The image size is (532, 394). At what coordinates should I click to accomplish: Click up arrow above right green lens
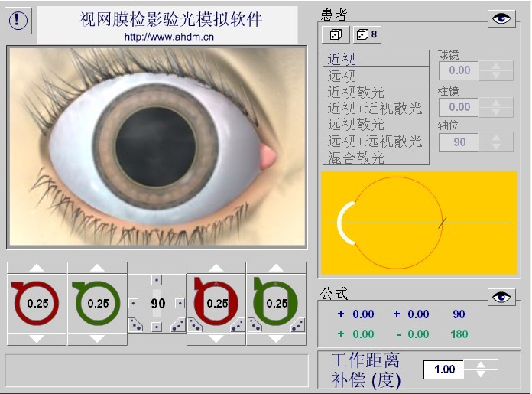[276, 268]
